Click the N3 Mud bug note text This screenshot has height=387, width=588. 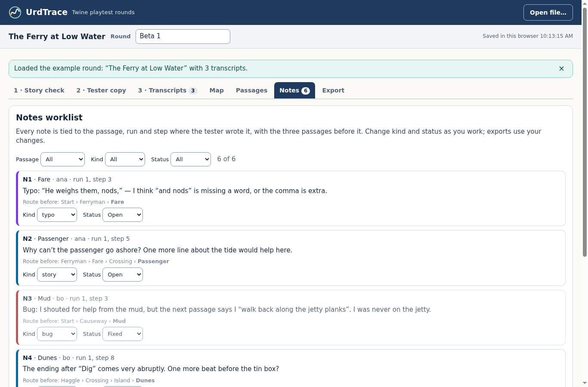227,310
